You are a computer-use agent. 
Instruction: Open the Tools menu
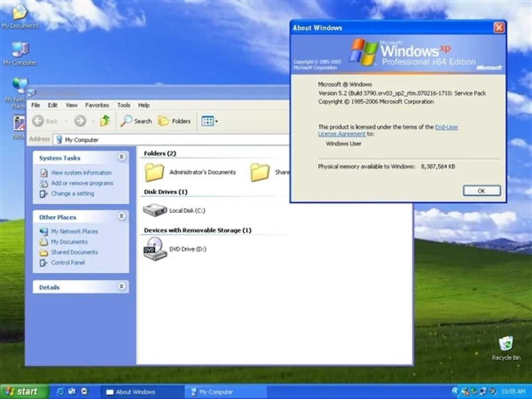(x=124, y=105)
